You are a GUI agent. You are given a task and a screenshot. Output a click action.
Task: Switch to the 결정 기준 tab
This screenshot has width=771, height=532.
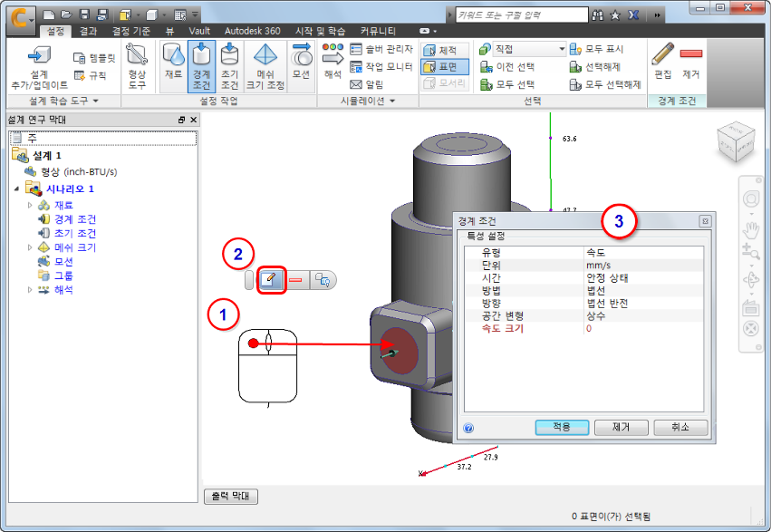click(x=130, y=31)
